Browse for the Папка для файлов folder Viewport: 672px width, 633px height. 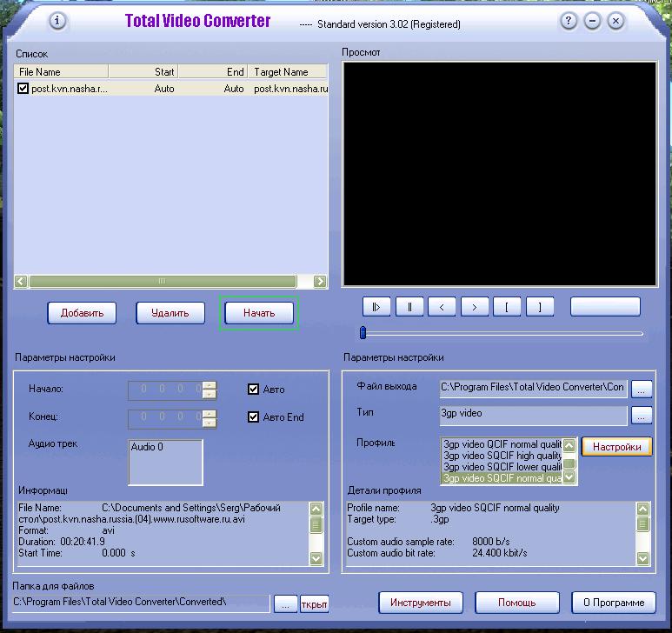click(x=285, y=604)
